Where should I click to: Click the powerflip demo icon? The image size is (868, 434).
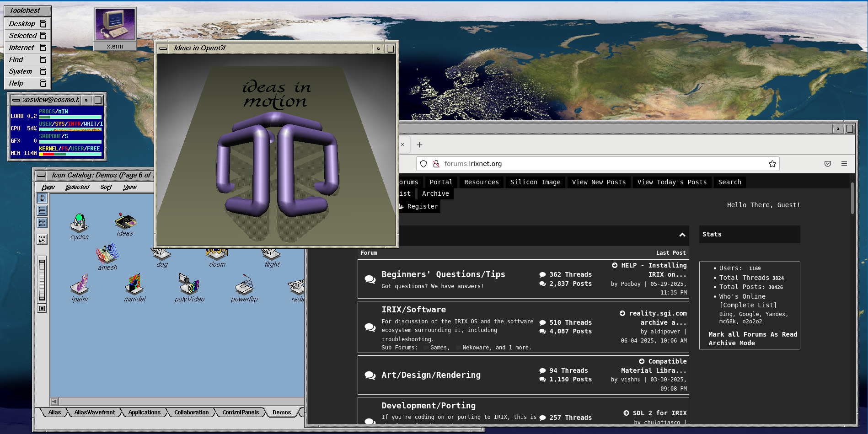(x=244, y=285)
